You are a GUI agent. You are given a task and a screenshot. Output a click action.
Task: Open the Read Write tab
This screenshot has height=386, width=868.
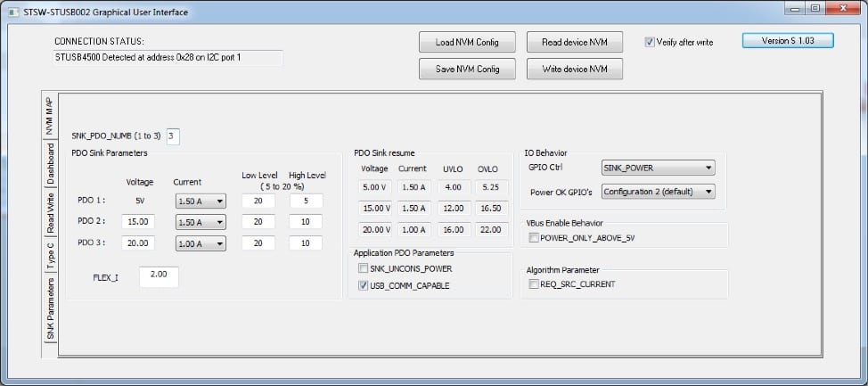51,213
